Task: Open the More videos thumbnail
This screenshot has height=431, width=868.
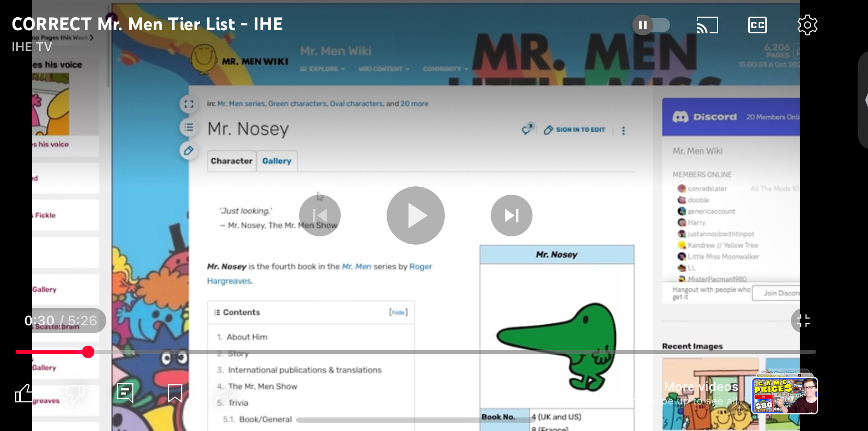Action: click(x=784, y=396)
